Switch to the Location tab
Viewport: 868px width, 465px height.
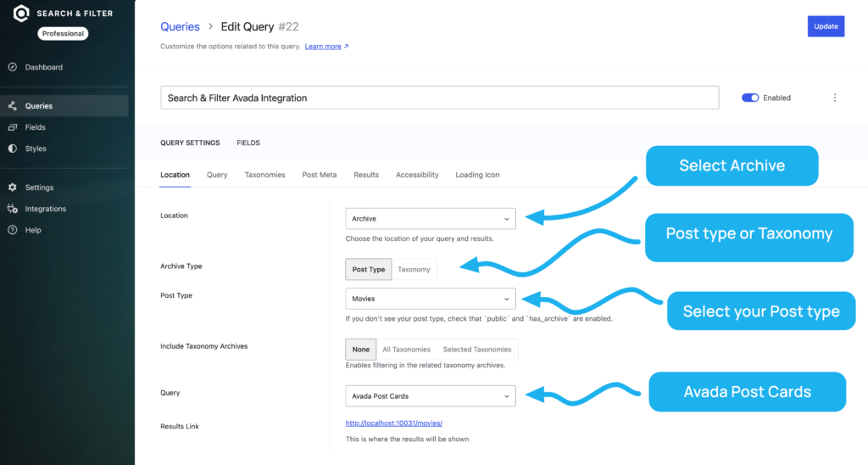(x=175, y=175)
